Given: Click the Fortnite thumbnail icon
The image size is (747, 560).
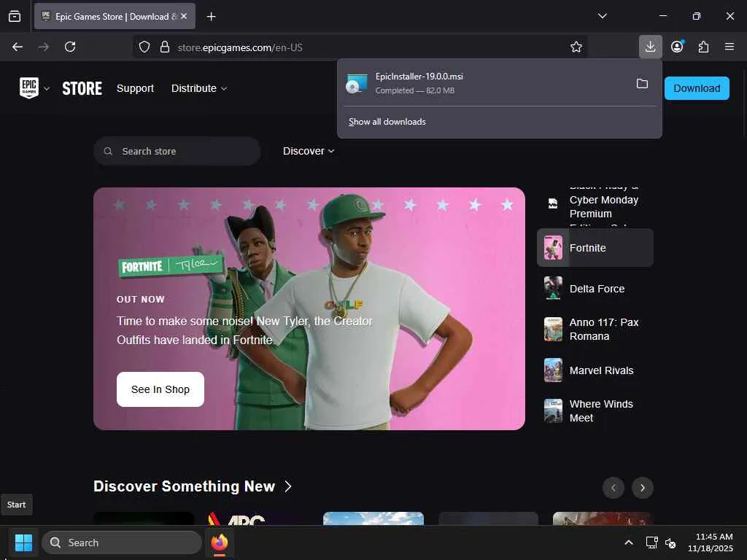Looking at the screenshot, I should coord(553,248).
